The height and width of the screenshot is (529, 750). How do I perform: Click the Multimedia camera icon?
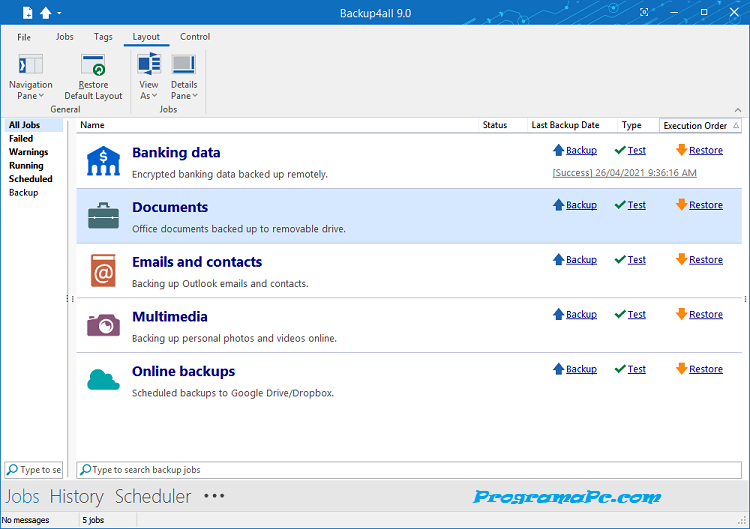[x=103, y=325]
